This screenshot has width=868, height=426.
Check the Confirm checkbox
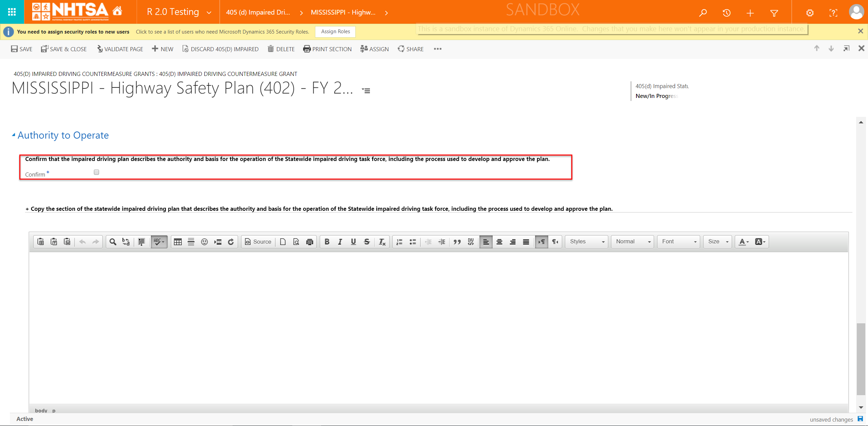coord(96,172)
